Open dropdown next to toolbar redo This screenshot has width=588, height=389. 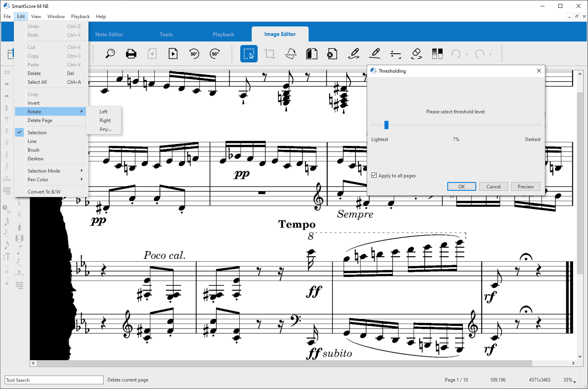(490, 54)
